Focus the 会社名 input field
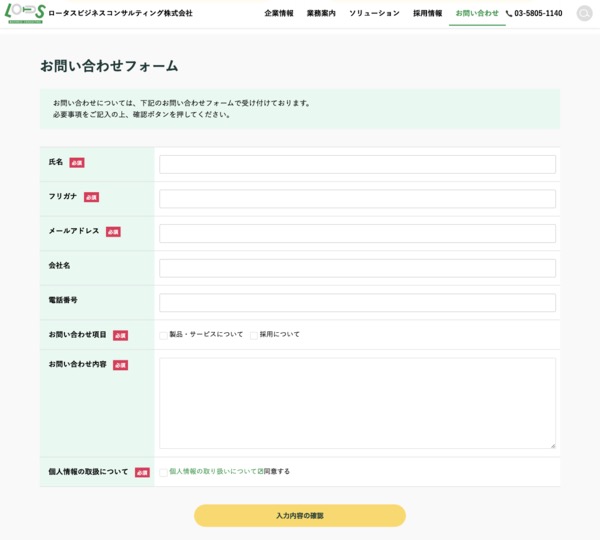This screenshot has width=600, height=540. click(x=357, y=268)
